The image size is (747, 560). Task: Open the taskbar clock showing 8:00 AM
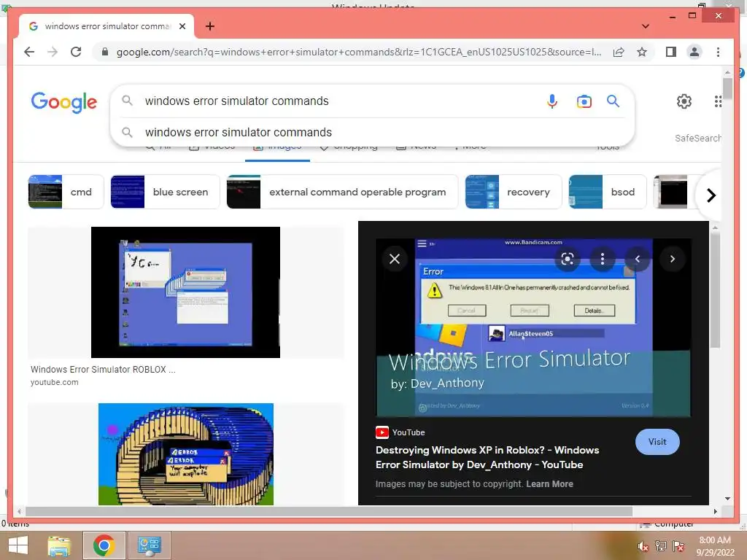(715, 546)
